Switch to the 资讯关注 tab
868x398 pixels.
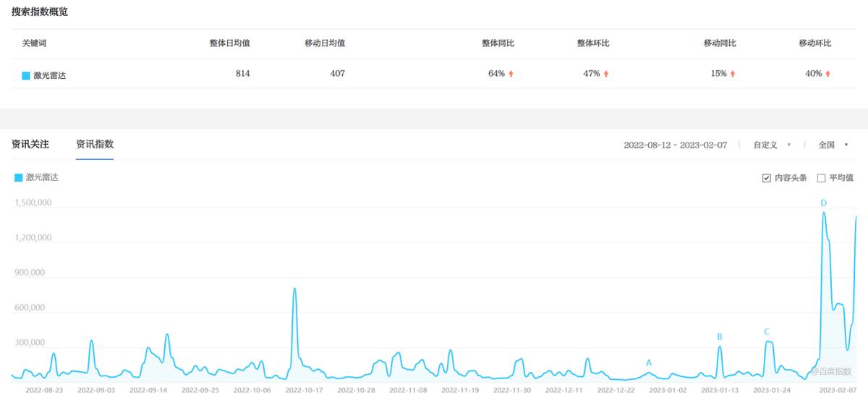[x=30, y=144]
